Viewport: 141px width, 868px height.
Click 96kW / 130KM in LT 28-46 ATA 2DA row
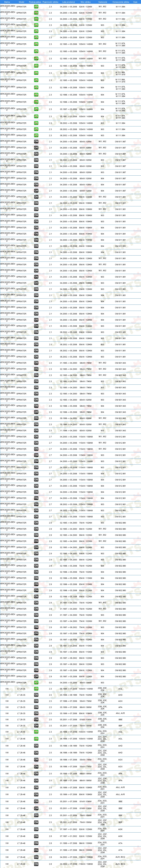point(86,843)
